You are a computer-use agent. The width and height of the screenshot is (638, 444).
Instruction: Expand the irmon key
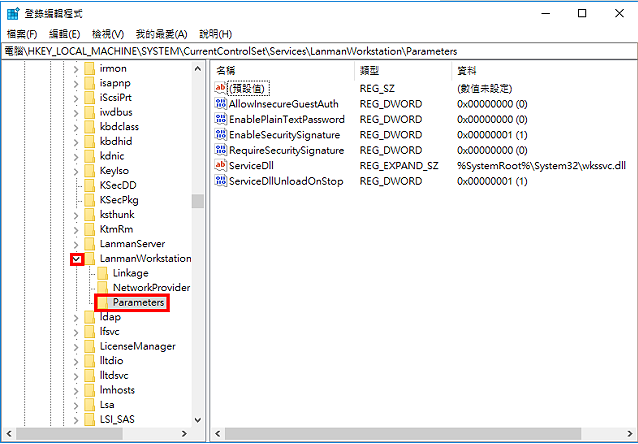[x=76, y=69]
